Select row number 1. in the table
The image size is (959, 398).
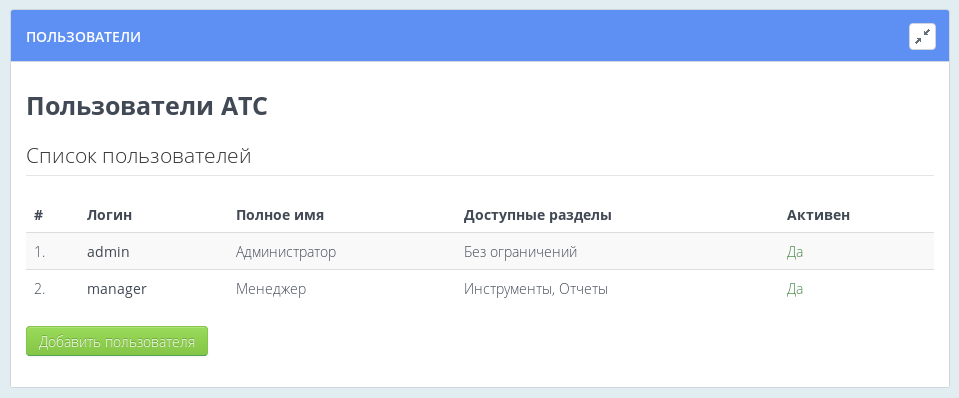[40, 252]
